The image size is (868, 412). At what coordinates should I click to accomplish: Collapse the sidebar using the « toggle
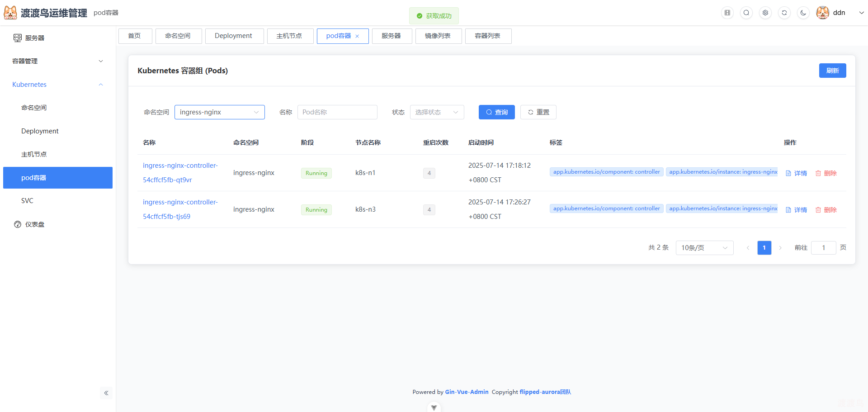(x=106, y=393)
